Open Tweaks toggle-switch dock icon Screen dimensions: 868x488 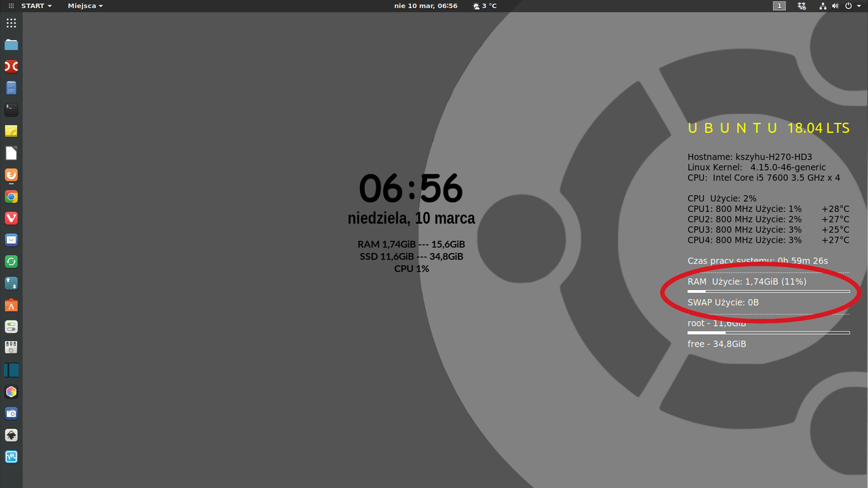[x=11, y=327]
